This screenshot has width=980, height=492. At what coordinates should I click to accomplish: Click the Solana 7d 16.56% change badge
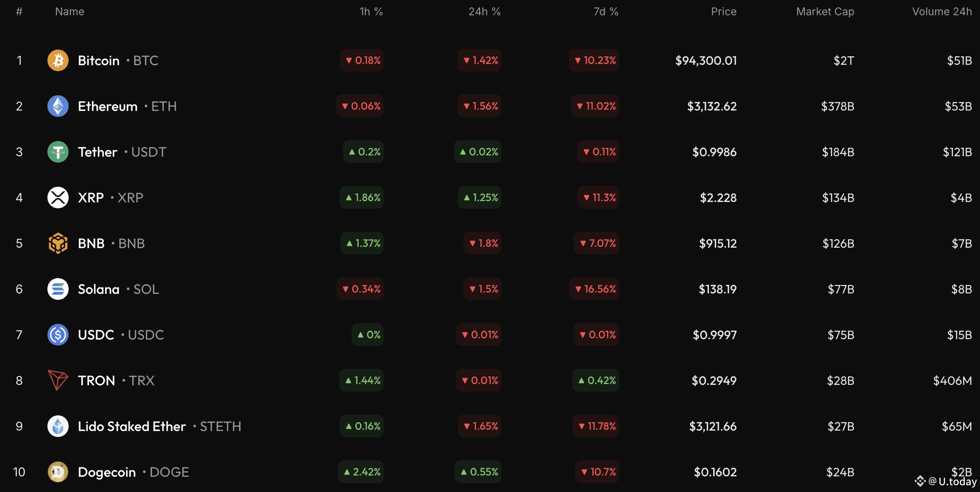pyautogui.click(x=595, y=289)
